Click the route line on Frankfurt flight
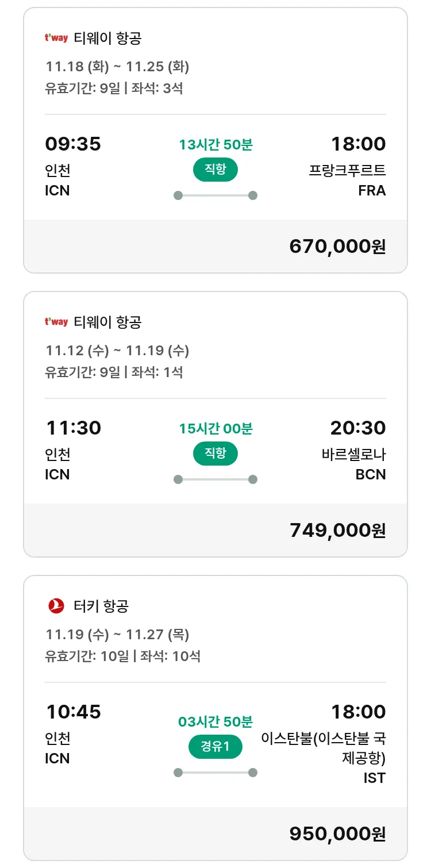The width and height of the screenshot is (431, 868). 215,195
